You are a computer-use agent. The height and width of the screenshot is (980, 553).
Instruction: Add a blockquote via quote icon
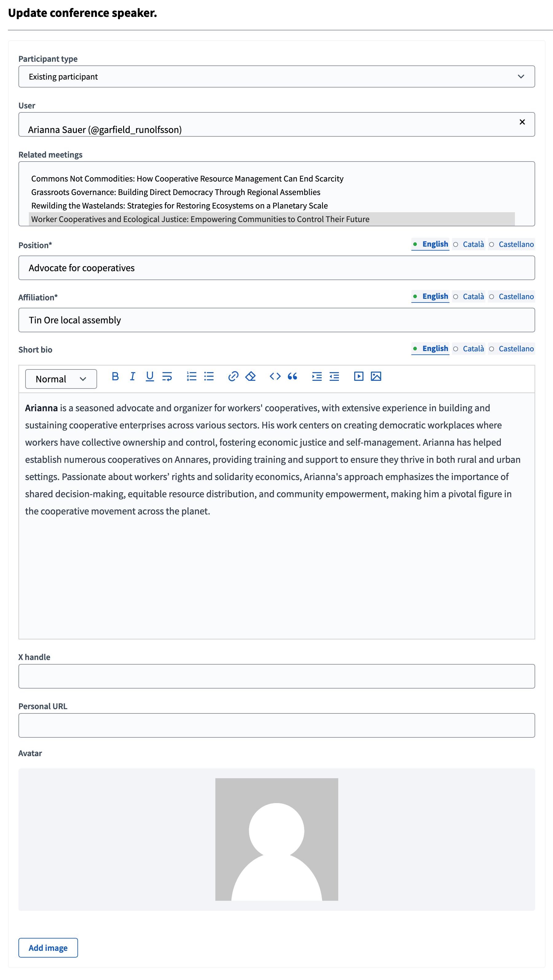pos(292,376)
